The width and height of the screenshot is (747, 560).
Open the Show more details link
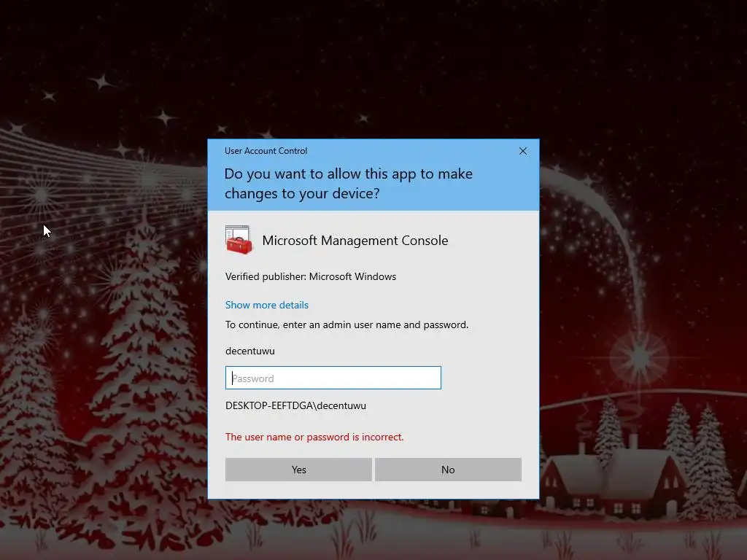[x=267, y=305]
